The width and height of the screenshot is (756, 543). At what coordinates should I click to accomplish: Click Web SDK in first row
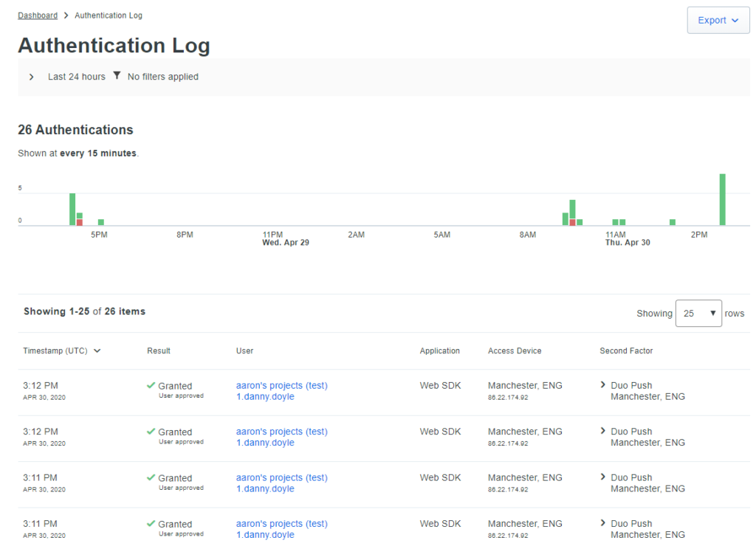coord(440,385)
